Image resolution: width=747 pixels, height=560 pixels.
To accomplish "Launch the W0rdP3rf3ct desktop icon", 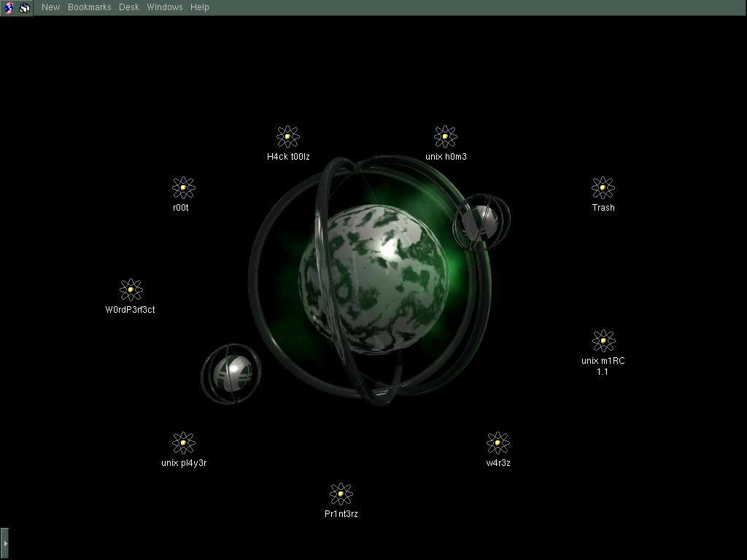I will click(x=131, y=290).
